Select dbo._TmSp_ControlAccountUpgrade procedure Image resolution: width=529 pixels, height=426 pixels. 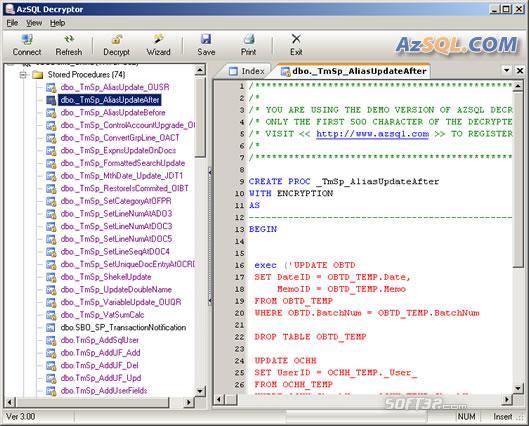pyautogui.click(x=128, y=125)
